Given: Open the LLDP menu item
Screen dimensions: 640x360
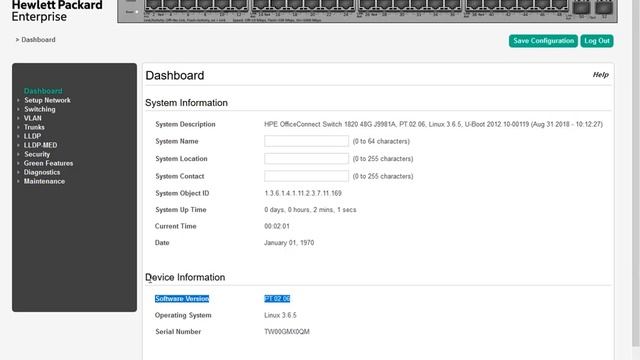Looking at the screenshot, I should click(x=32, y=136).
